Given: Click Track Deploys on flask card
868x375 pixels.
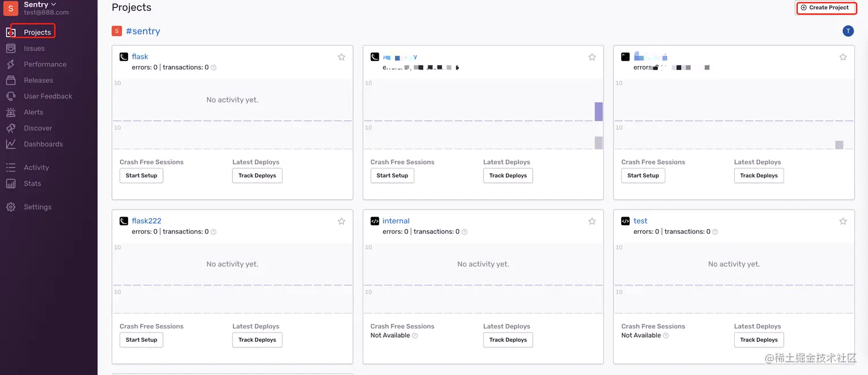Looking at the screenshot, I should point(257,176).
